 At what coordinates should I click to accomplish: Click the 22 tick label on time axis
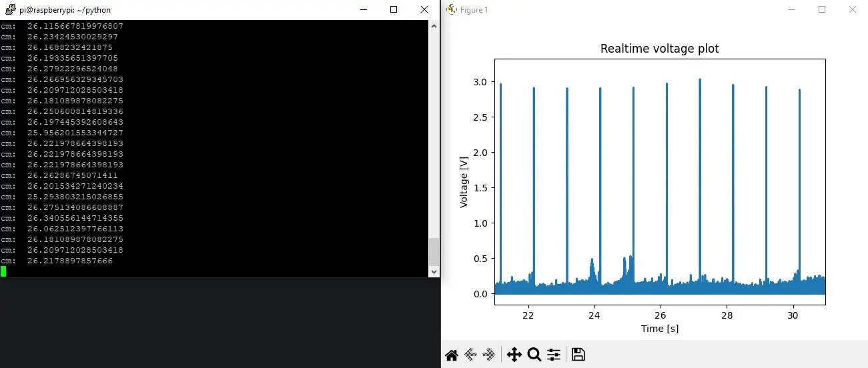528,315
